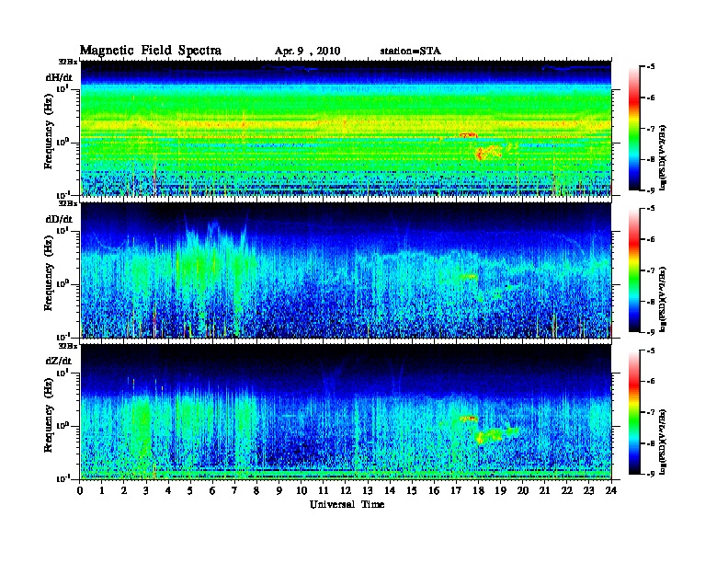The image size is (728, 563).
Task: Click the "-6" value on dH/dt color bar
Action: coord(651,98)
